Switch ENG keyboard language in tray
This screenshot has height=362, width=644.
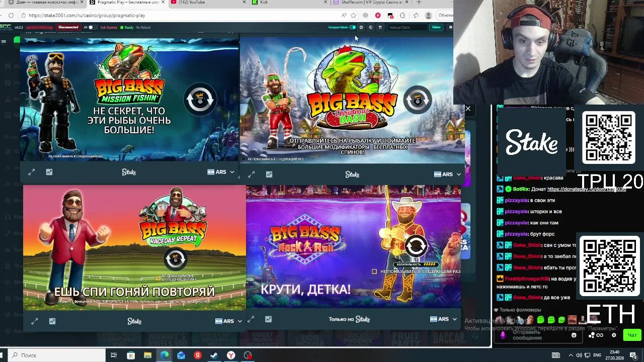tap(596, 355)
